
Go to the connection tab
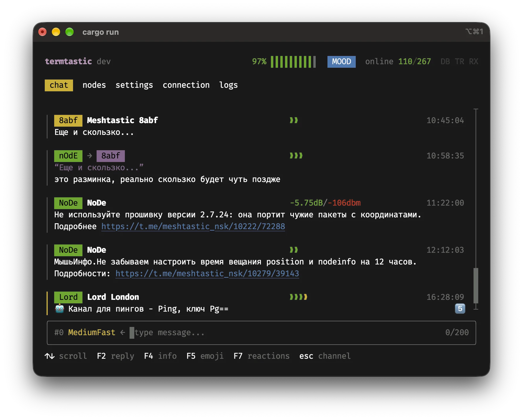tap(186, 85)
